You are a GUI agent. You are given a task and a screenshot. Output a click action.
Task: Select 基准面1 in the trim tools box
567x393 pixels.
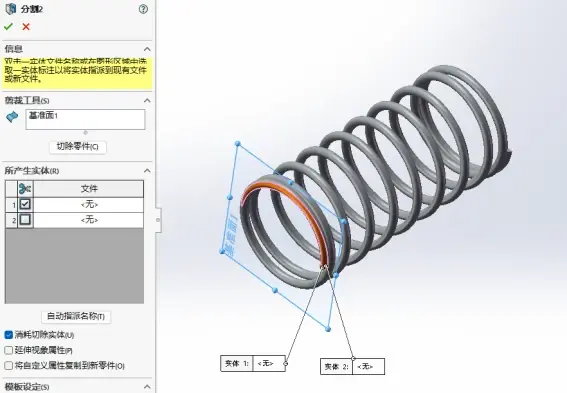[x=43, y=115]
